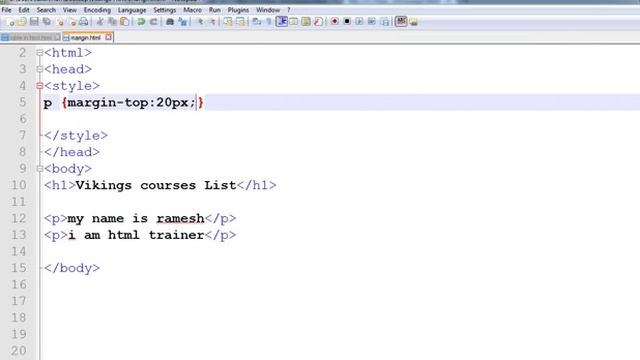
Task: Open the File menu
Action: (x=7, y=10)
